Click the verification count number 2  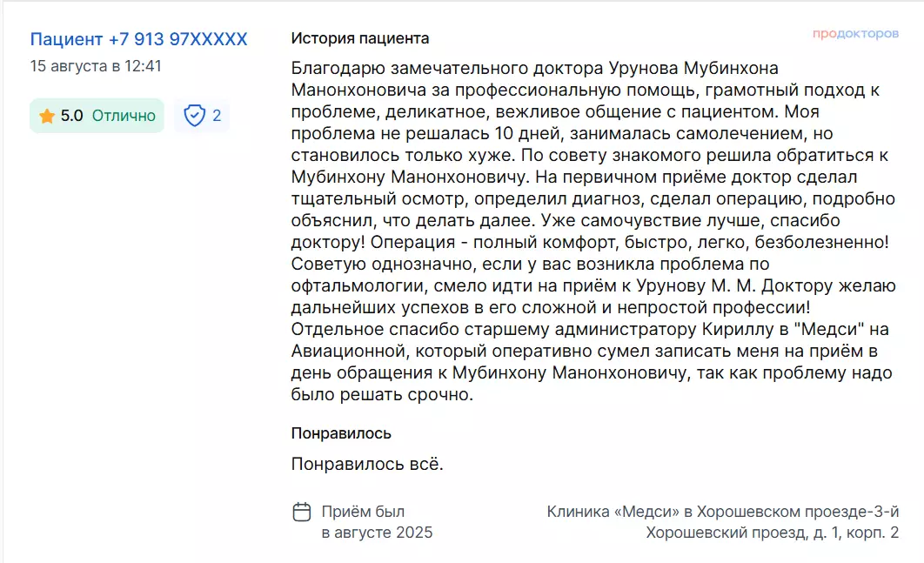tap(217, 116)
